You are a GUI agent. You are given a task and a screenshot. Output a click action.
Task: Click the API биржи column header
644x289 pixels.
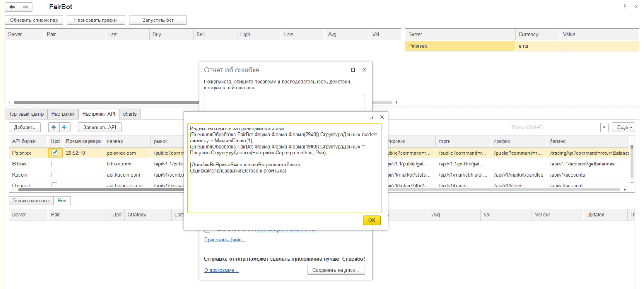pos(28,141)
